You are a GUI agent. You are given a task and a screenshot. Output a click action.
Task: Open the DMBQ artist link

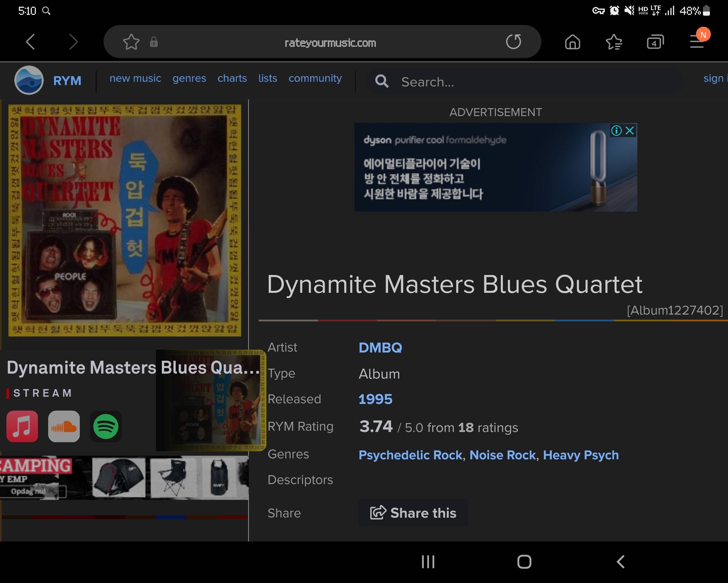(x=380, y=348)
